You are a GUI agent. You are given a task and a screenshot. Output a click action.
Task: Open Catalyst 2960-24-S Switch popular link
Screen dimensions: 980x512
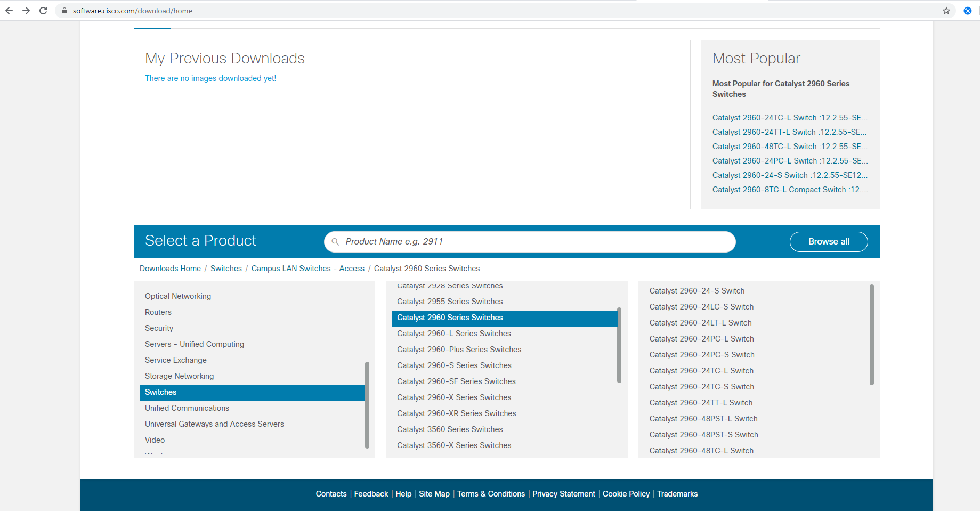790,175
